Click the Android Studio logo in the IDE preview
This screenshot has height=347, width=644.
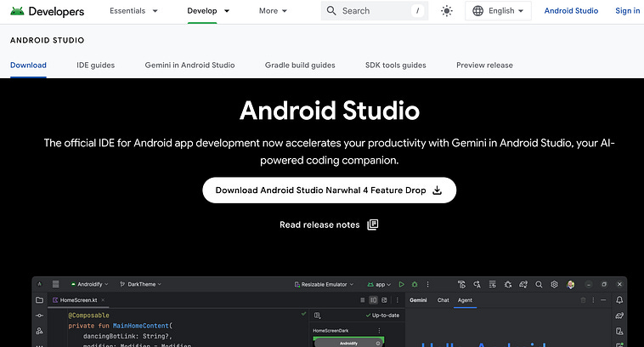(x=39, y=284)
